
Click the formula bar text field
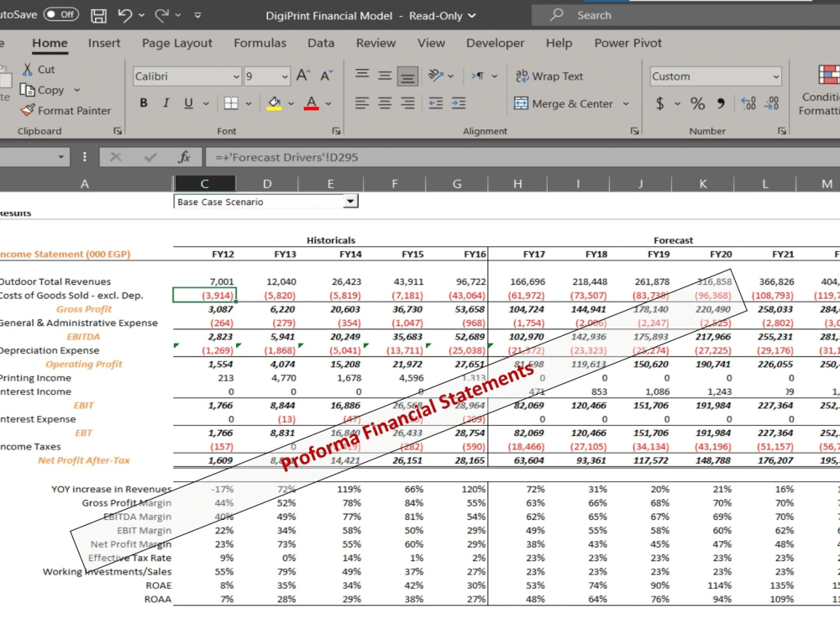coord(522,157)
